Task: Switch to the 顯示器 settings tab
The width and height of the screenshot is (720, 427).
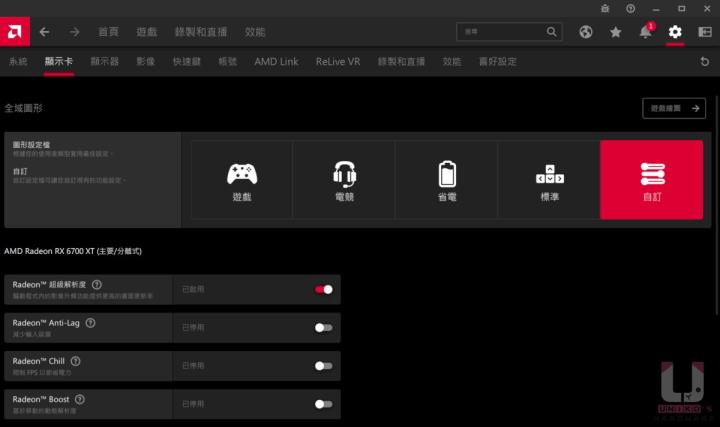Action: click(105, 62)
